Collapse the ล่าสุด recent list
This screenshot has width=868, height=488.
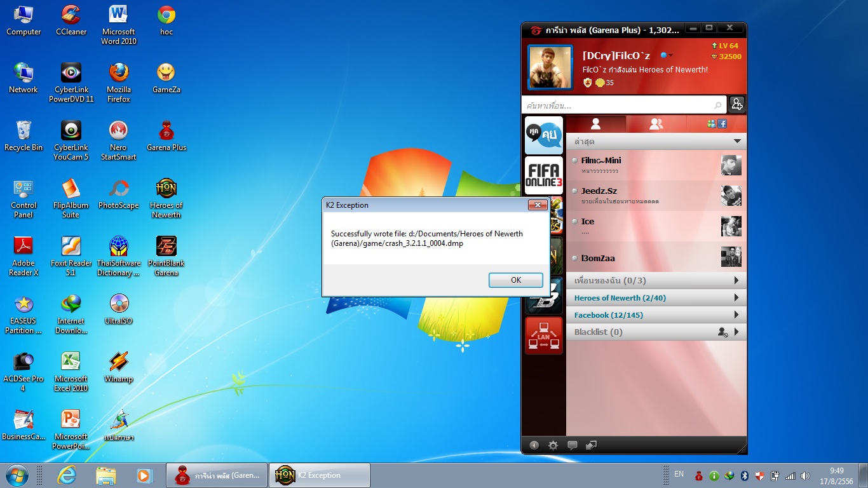737,141
